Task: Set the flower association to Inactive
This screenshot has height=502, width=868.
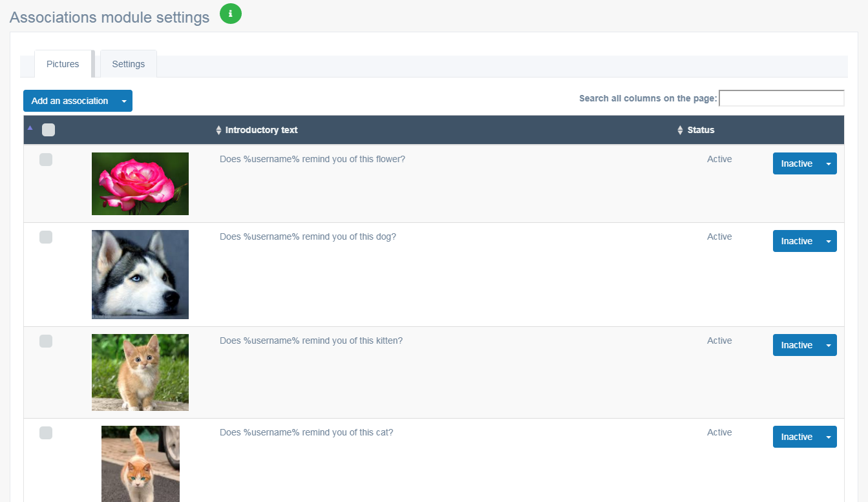Action: (797, 163)
